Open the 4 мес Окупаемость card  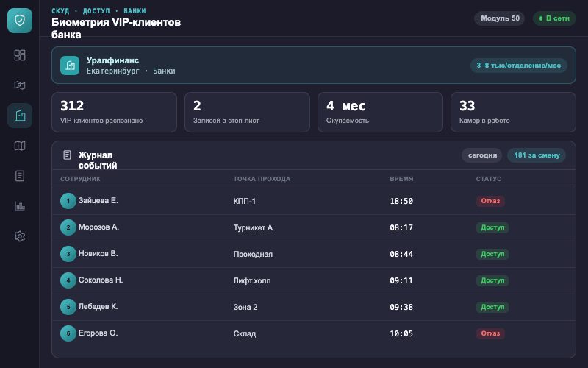(x=380, y=113)
